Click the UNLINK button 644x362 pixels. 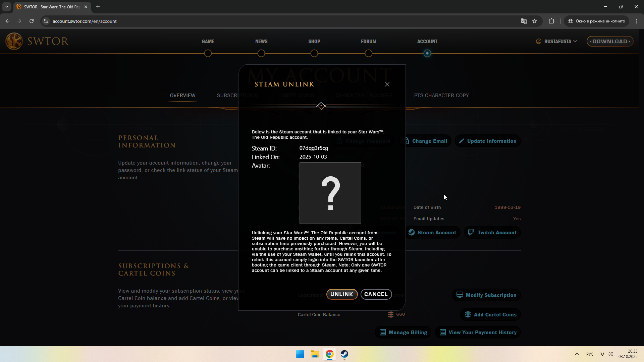click(341, 294)
